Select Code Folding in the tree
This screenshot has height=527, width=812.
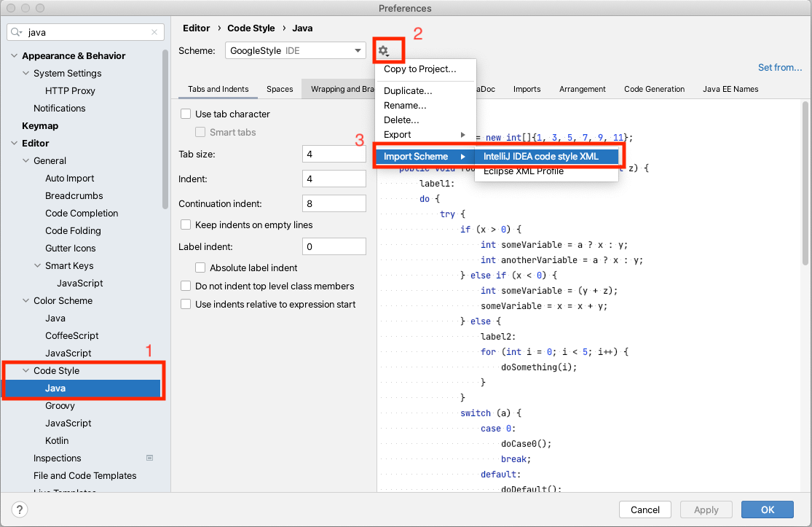(x=73, y=230)
